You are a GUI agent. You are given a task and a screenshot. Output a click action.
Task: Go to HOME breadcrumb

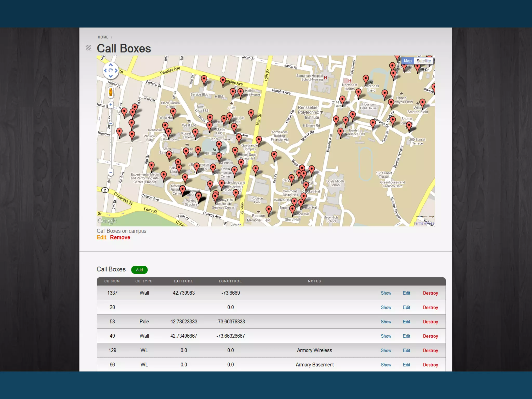coord(103,37)
